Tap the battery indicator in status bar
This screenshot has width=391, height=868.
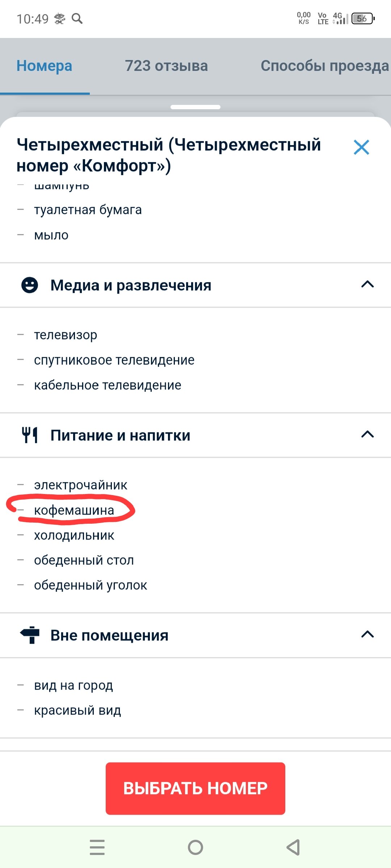tap(363, 18)
